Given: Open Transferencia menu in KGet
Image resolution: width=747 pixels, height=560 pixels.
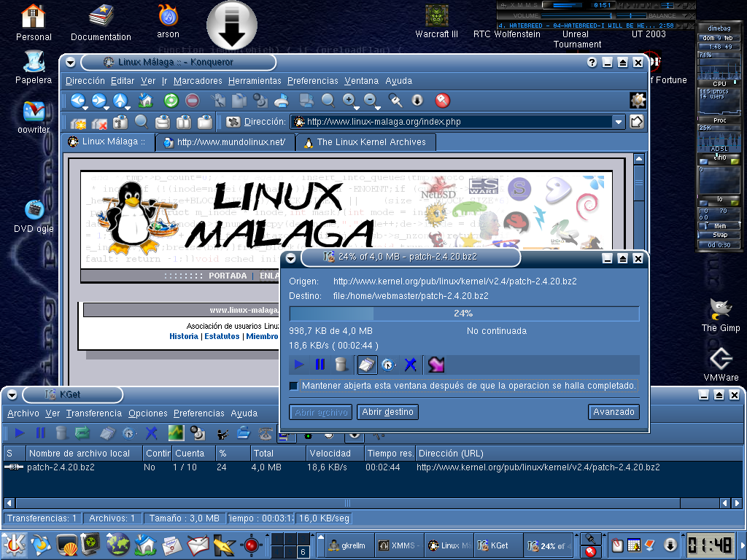Looking at the screenshot, I should point(94,413).
